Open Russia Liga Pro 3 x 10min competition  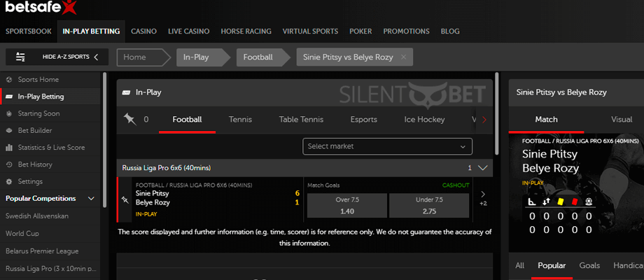pyautogui.click(x=51, y=269)
